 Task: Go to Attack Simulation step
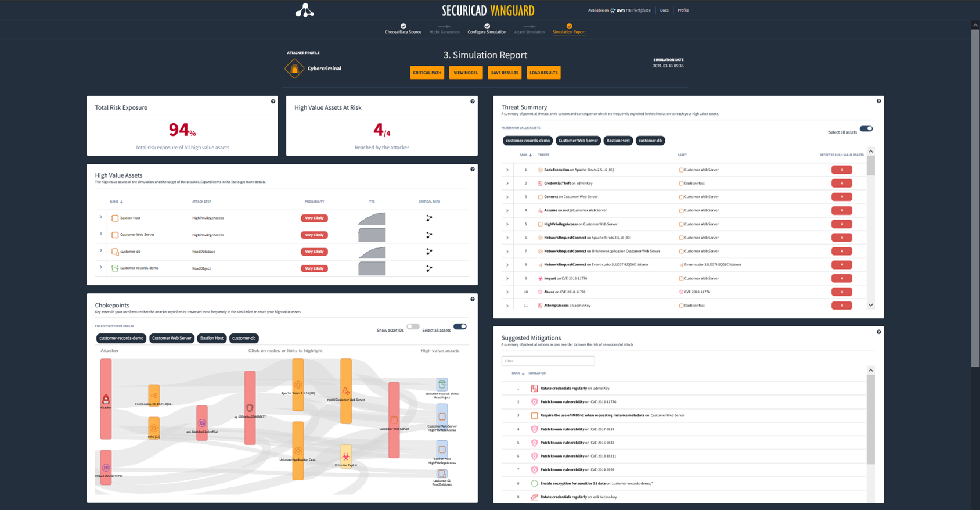coord(529,29)
